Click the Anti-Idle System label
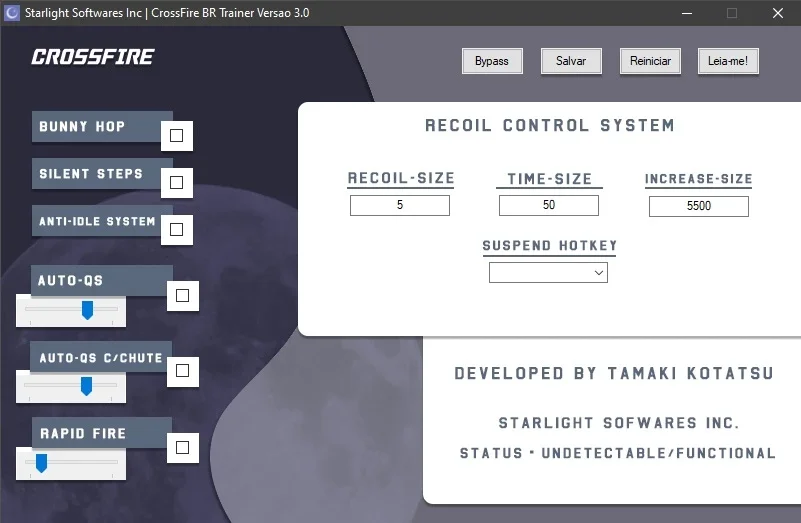This screenshot has width=801, height=523. [x=97, y=221]
